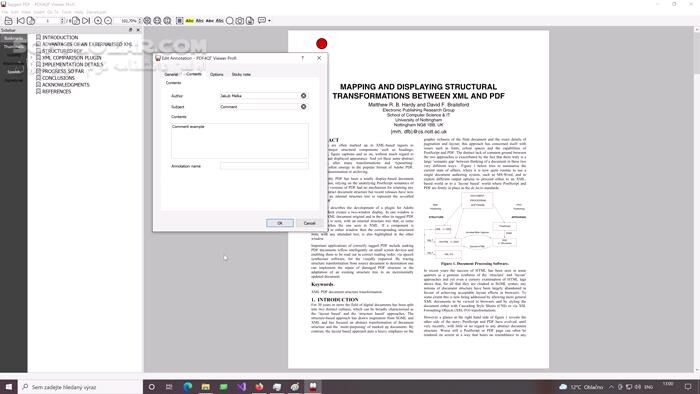
Task: Switch to the General tab
Action: [x=171, y=75]
